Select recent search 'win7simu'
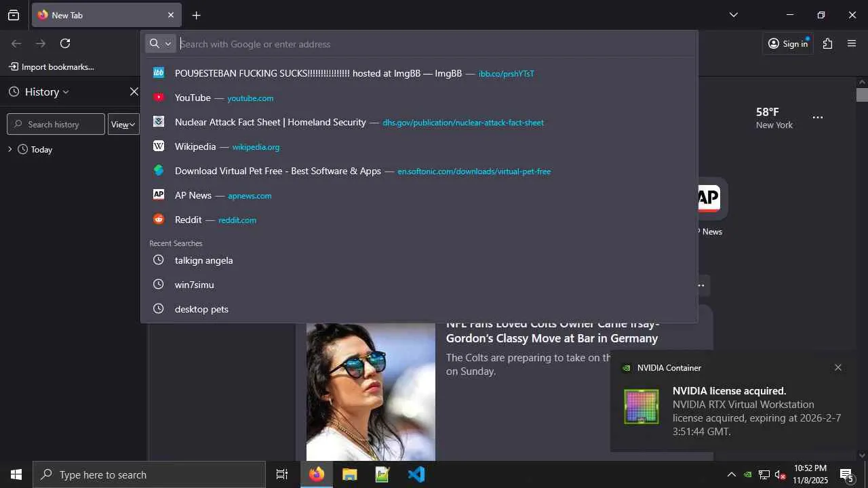 (419, 285)
